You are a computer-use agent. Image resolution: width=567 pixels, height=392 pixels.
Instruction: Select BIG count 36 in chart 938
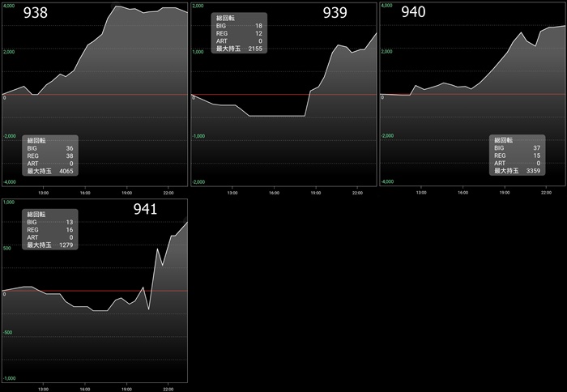(70, 148)
